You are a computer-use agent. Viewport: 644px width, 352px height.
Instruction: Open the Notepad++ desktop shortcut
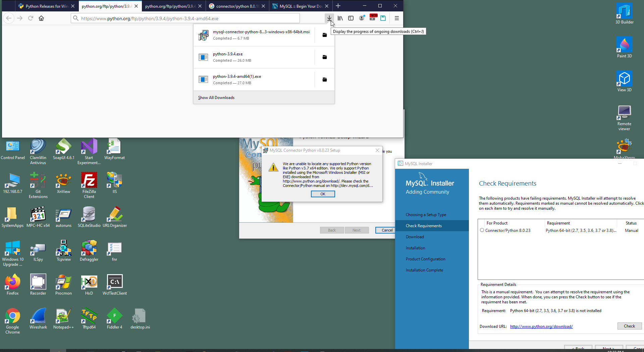click(x=63, y=319)
